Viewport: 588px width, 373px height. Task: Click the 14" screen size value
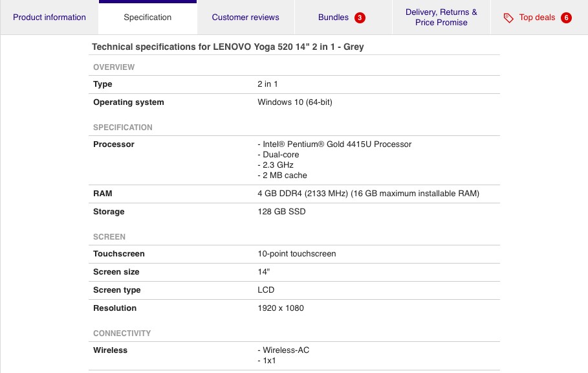pos(264,272)
